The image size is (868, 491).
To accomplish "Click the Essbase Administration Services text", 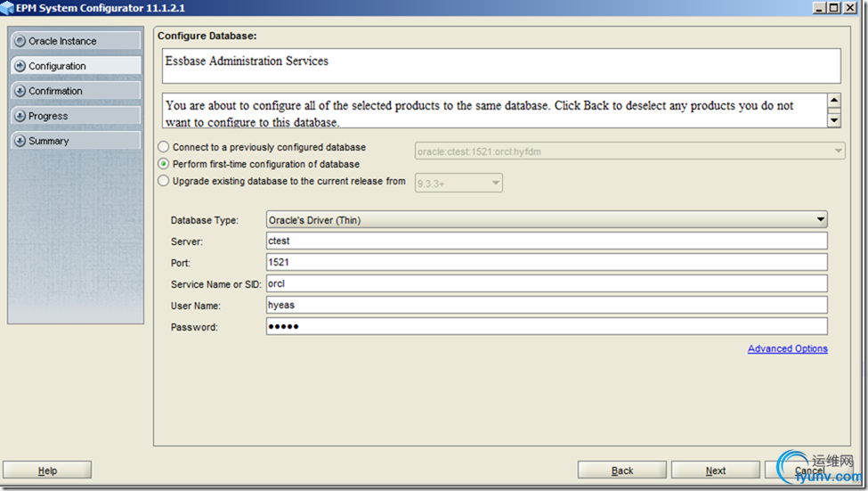I will pos(247,61).
